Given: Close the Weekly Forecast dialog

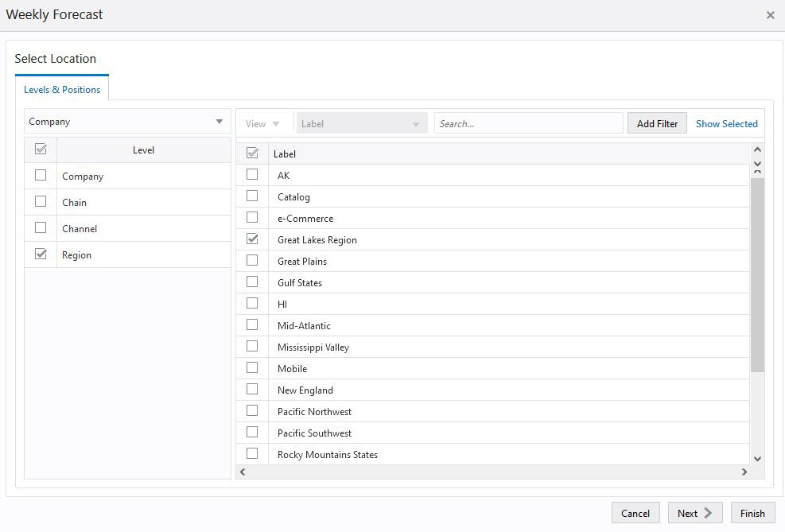Looking at the screenshot, I should (770, 15).
